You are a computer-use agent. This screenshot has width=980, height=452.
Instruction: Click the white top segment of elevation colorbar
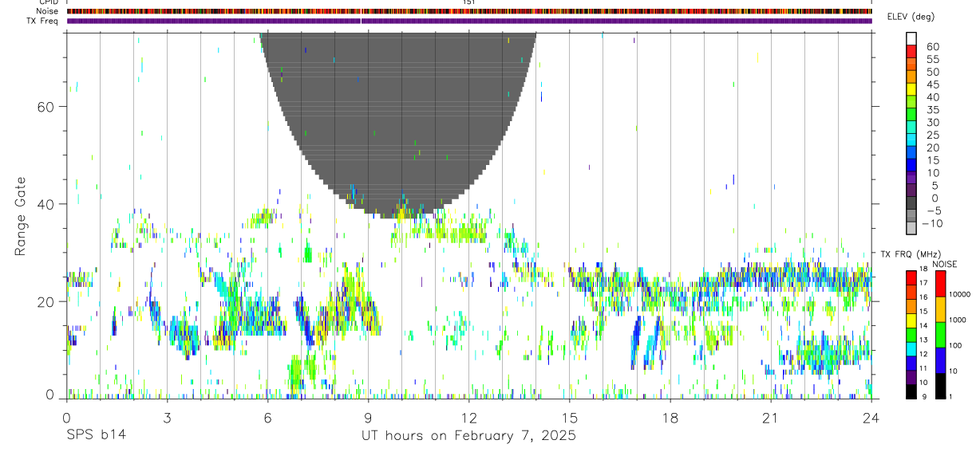[911, 37]
